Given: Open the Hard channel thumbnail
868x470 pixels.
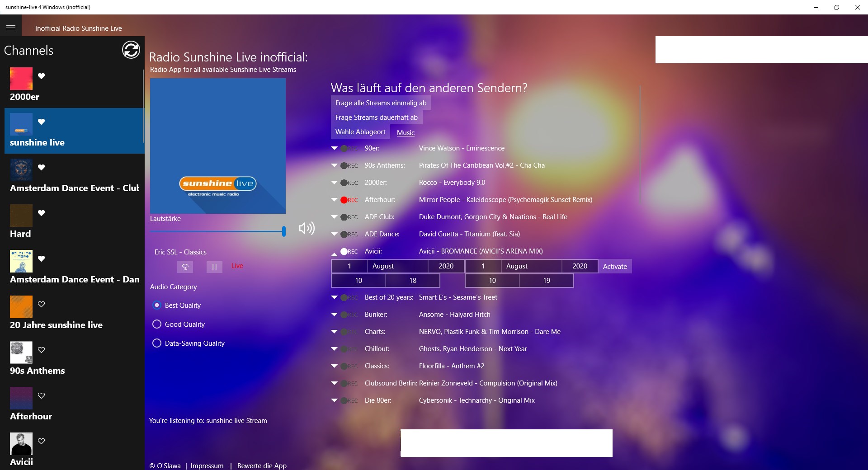Looking at the screenshot, I should click(21, 216).
